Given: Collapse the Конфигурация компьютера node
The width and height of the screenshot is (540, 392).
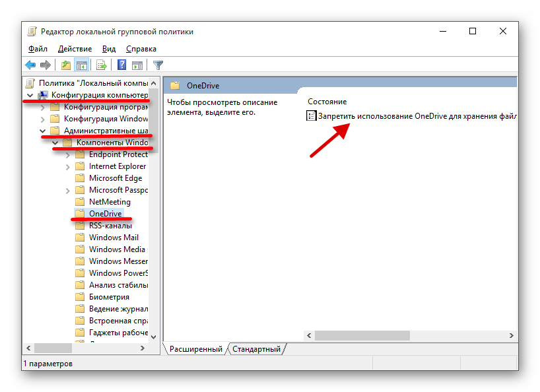Looking at the screenshot, I should (30, 95).
